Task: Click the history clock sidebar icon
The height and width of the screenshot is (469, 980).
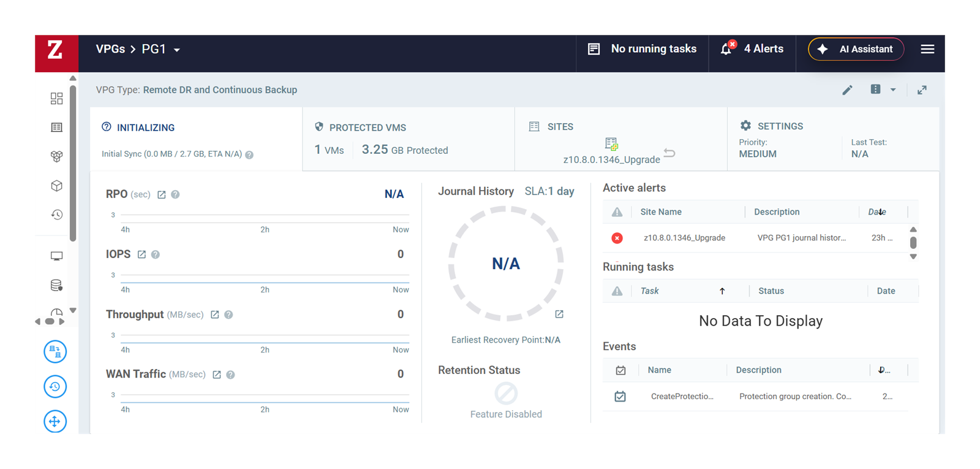Action: click(56, 215)
